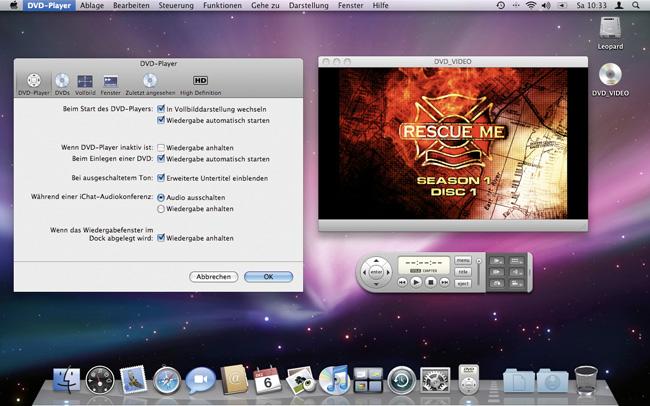The image size is (650, 406).
Task: Toggle 'Erweiterte Untertitel einblenden' checkbox
Action: click(x=161, y=178)
